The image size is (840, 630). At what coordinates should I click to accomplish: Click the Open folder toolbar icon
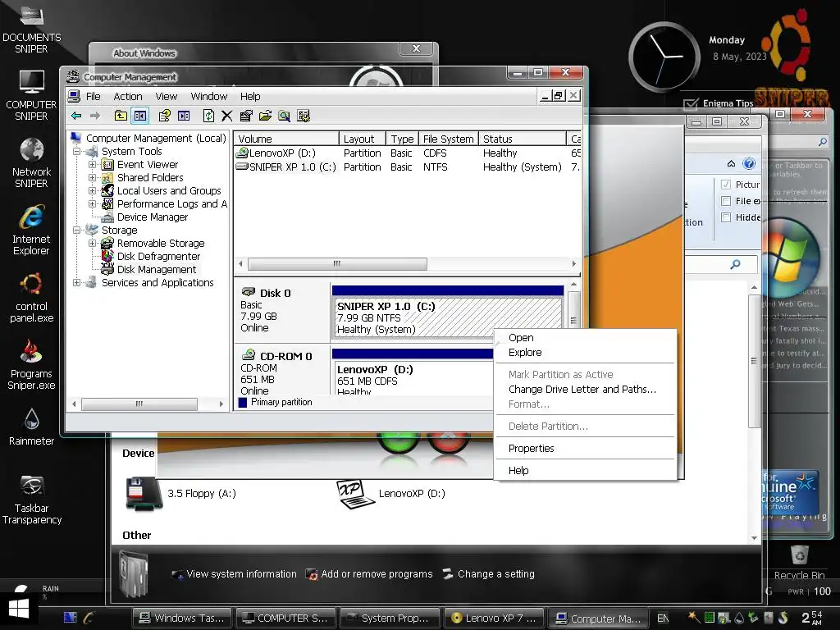pos(265,116)
